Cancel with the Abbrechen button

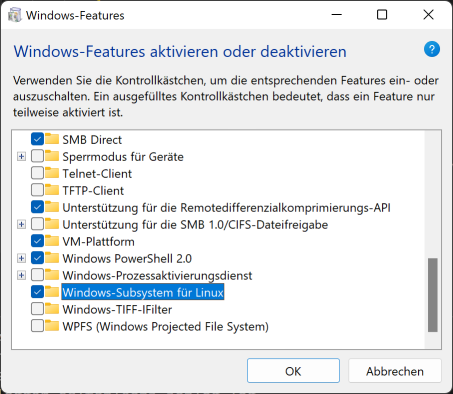pyautogui.click(x=395, y=371)
